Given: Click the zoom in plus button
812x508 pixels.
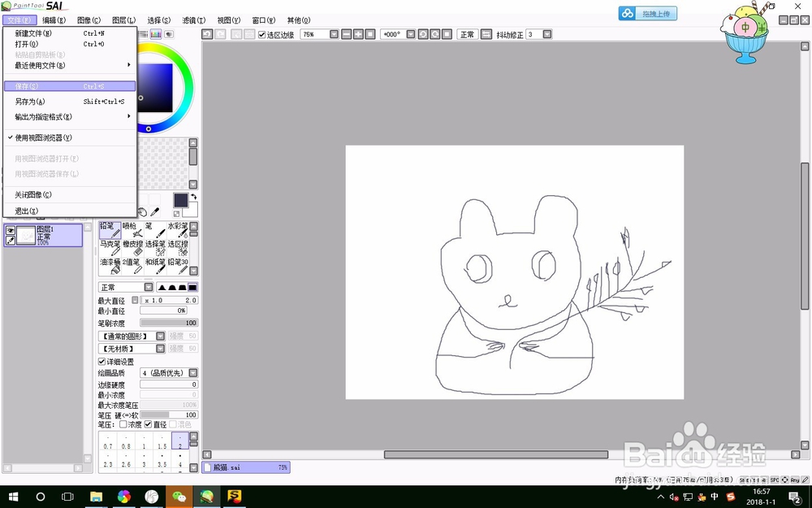Looking at the screenshot, I should (358, 34).
